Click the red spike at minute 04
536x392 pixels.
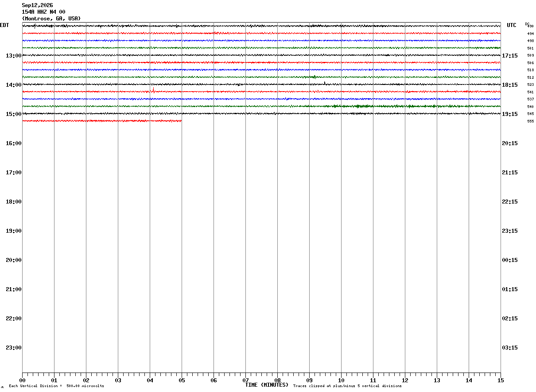153,90
